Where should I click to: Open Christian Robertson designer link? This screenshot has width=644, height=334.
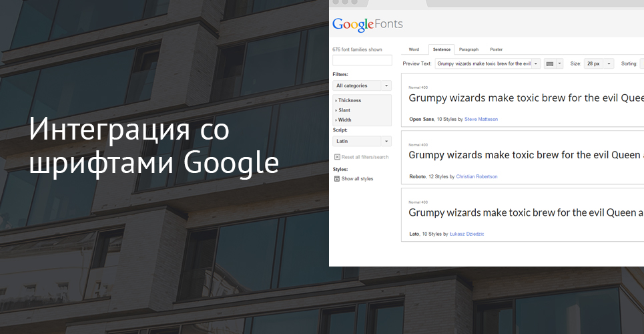click(x=476, y=176)
